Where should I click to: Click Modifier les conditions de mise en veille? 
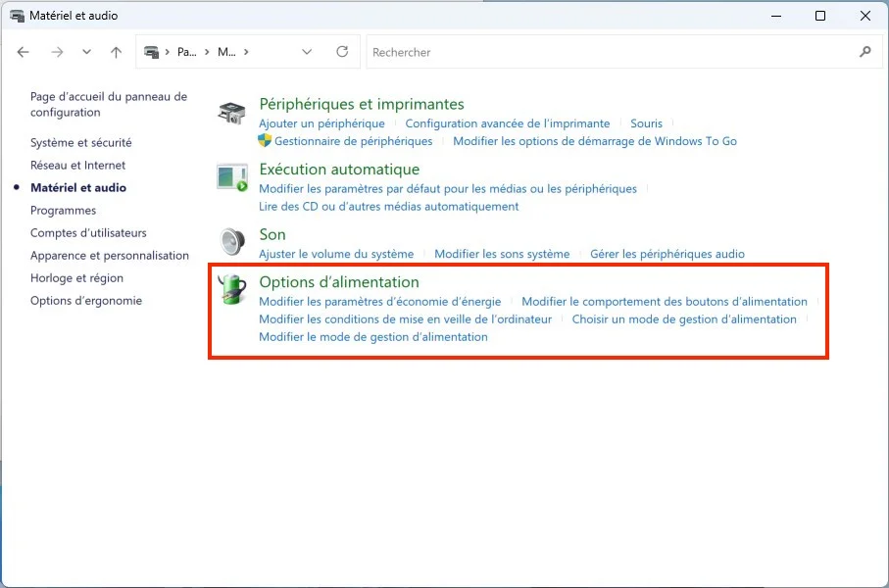[406, 319]
